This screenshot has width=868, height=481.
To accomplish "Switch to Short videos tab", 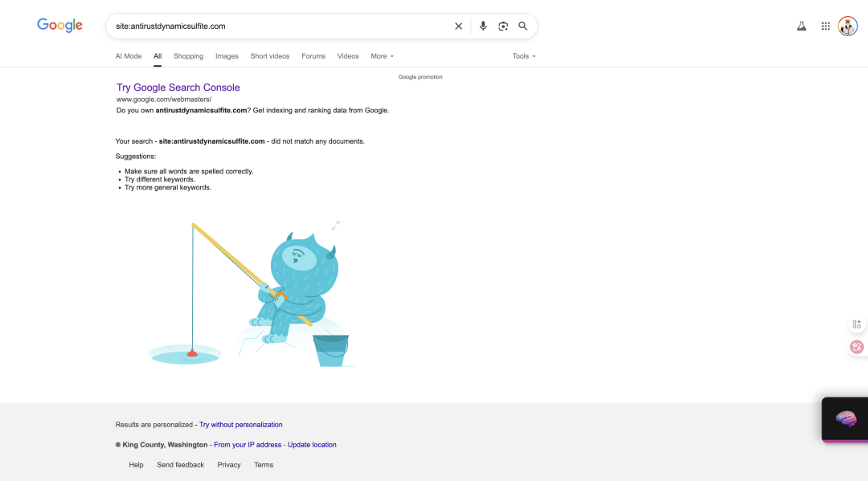I will (270, 56).
